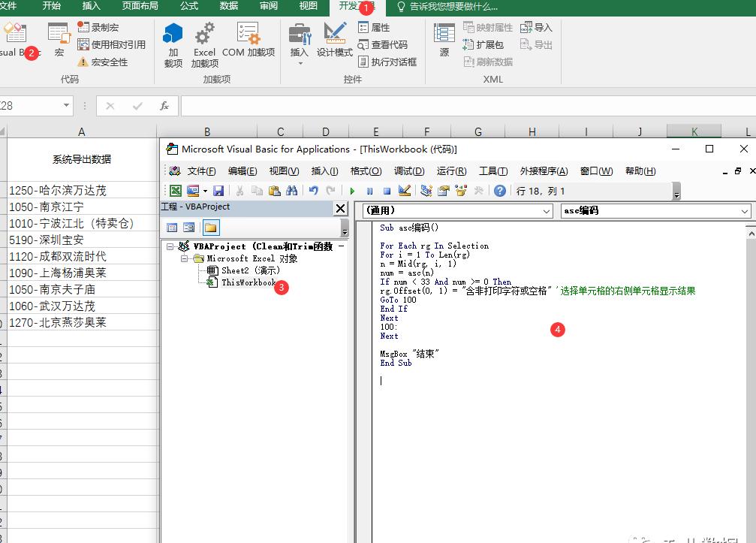
Task: Open COM 加载项 dialog
Action: pos(248,40)
